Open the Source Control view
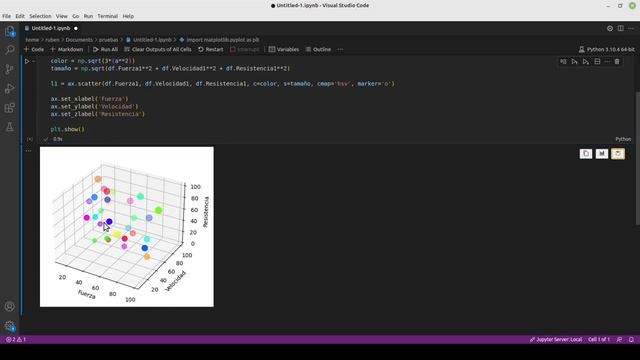The image size is (640, 360). click(9, 69)
